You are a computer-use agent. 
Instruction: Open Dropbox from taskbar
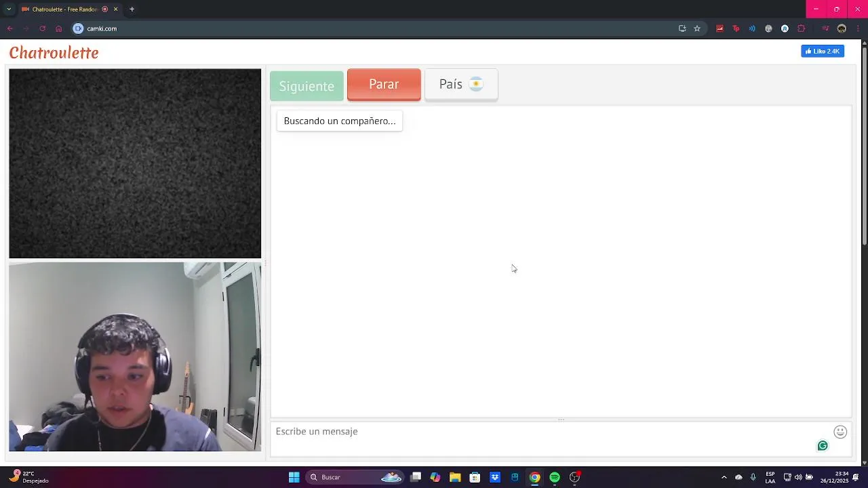point(495,477)
